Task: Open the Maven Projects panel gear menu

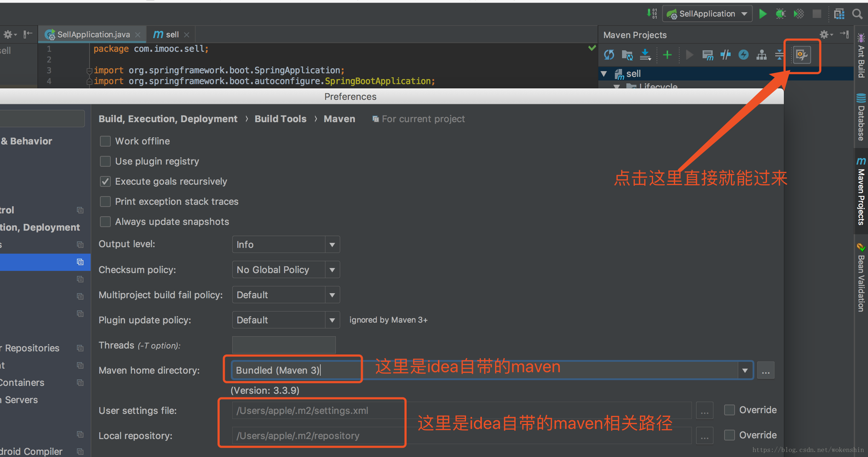Action: (826, 34)
